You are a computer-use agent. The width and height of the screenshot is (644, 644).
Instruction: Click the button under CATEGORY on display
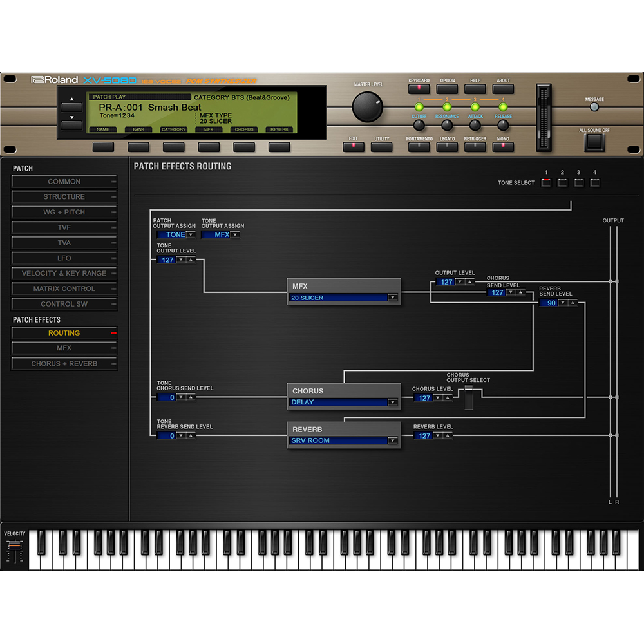pyautogui.click(x=174, y=147)
